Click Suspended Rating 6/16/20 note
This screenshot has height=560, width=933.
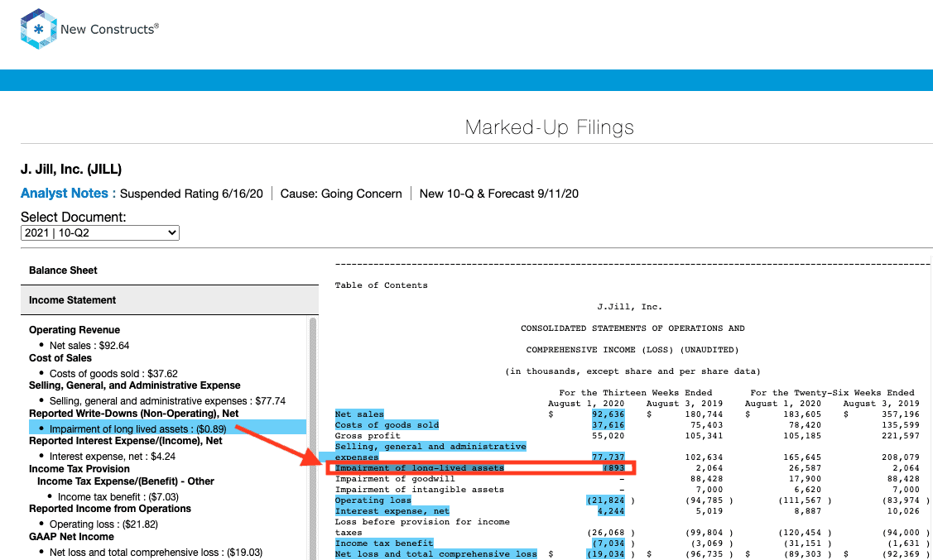(x=191, y=194)
